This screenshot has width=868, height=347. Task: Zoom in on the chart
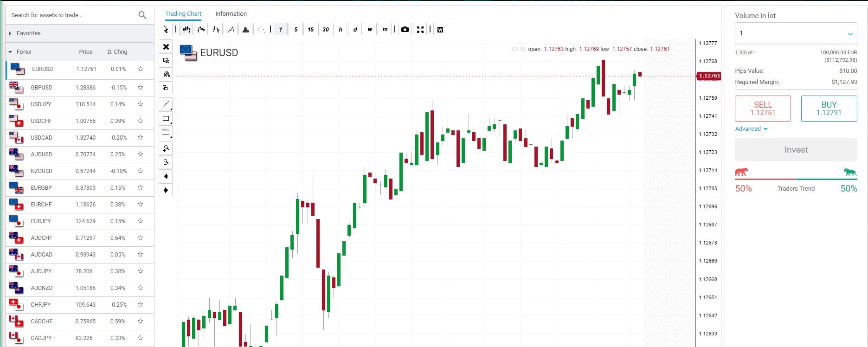[166, 148]
